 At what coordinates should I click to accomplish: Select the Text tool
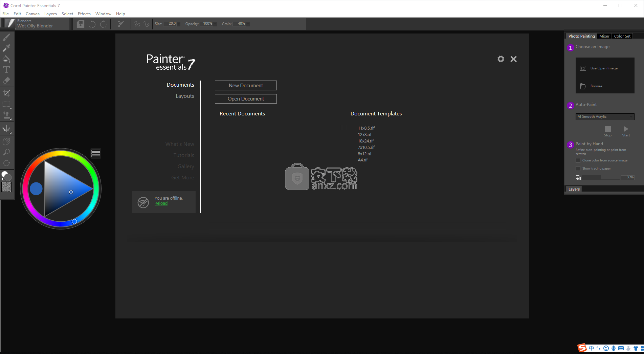6,70
